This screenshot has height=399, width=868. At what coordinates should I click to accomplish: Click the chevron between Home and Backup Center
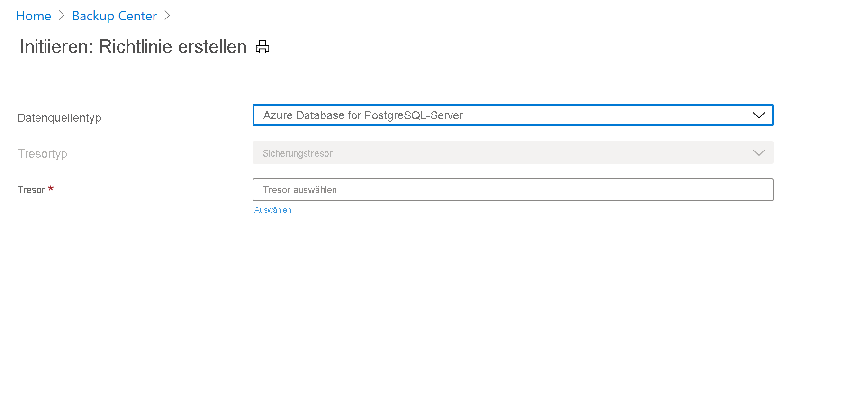62,16
